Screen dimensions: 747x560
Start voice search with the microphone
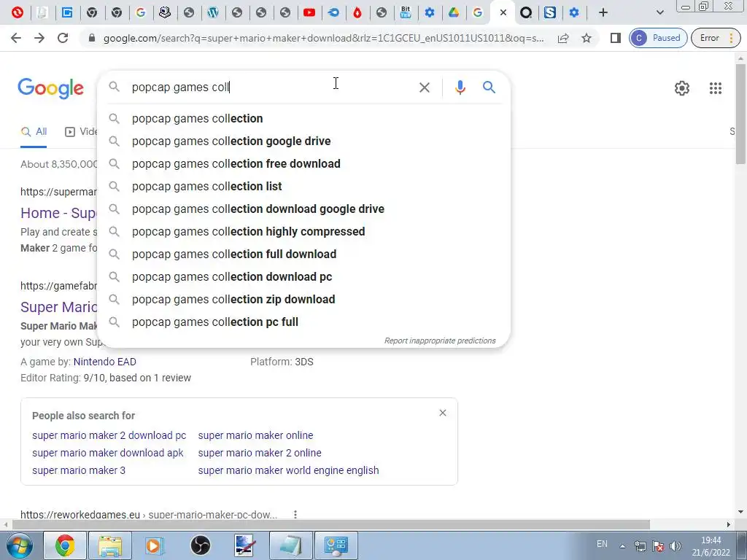point(460,87)
